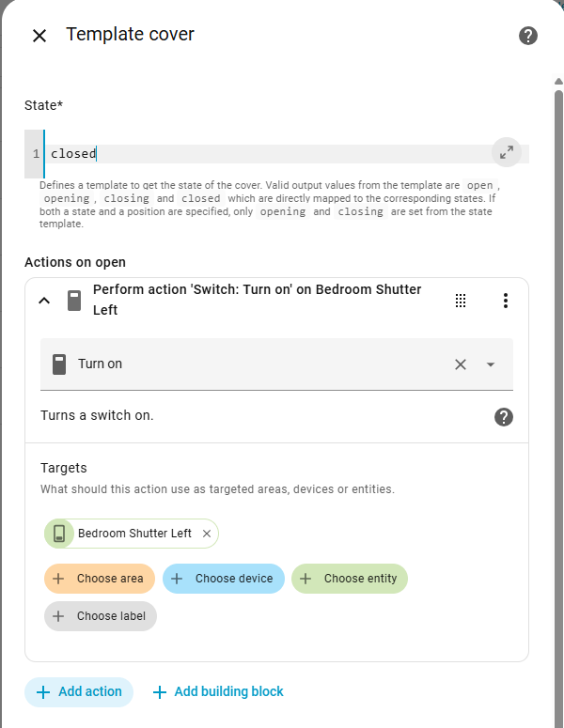The image size is (564, 728).
Task: Open the action's three-dot menu
Action: point(506,301)
